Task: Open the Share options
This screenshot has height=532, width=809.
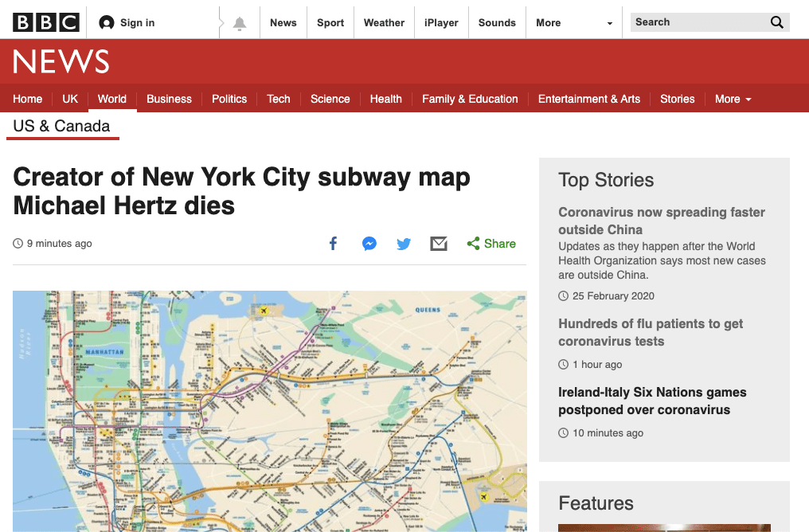Action: [491, 243]
